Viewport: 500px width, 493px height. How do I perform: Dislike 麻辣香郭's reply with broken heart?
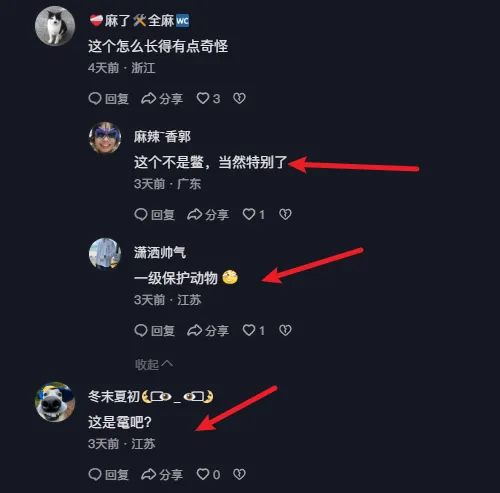(x=285, y=214)
